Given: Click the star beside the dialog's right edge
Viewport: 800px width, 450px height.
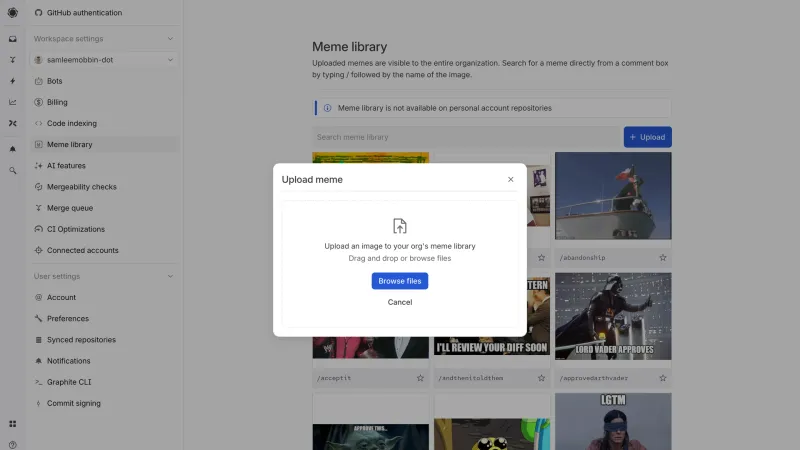Looking at the screenshot, I should click(541, 258).
